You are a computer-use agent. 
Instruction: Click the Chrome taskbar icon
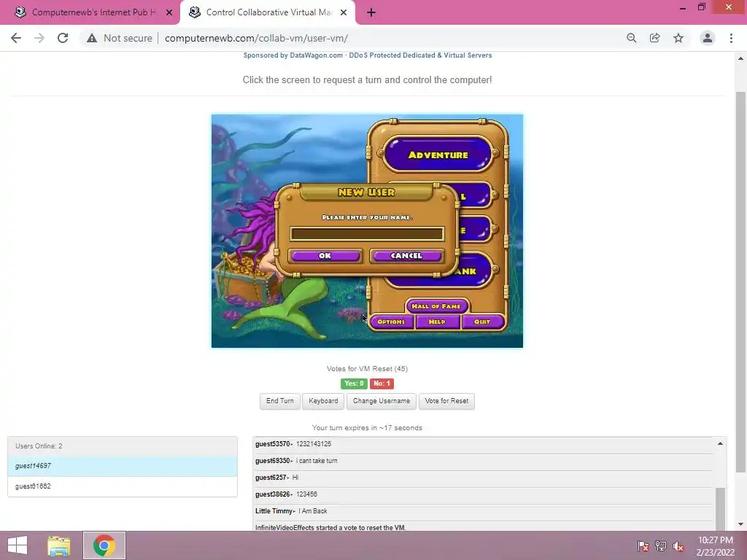(104, 545)
